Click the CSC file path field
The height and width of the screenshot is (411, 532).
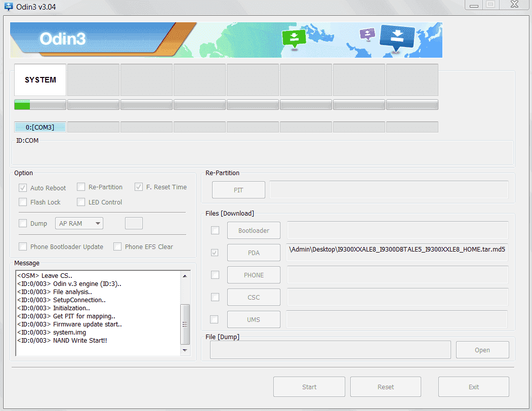coord(398,297)
